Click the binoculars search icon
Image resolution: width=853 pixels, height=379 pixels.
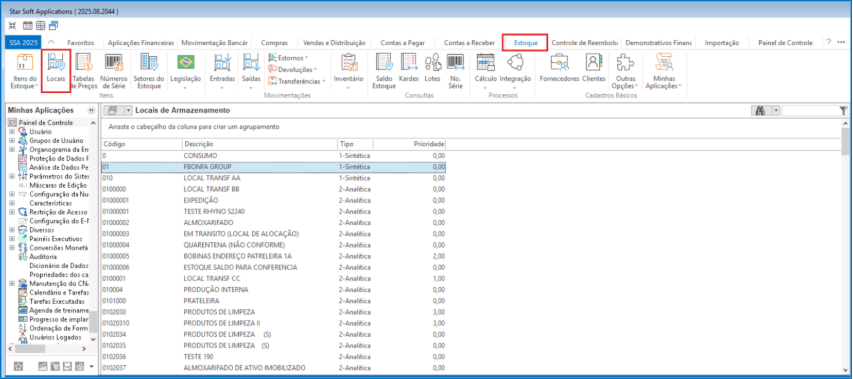coord(760,110)
